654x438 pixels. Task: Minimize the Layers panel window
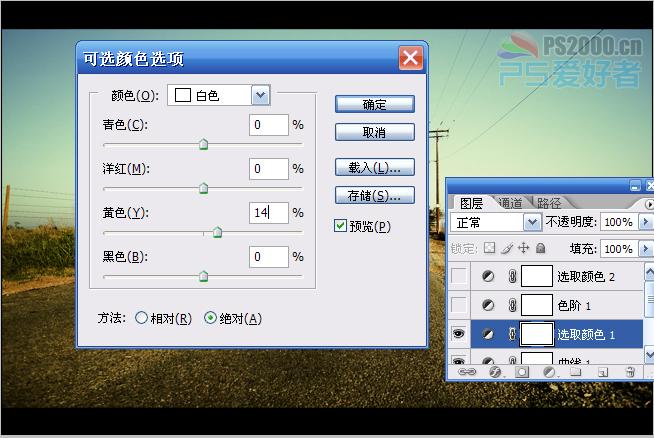point(635,186)
